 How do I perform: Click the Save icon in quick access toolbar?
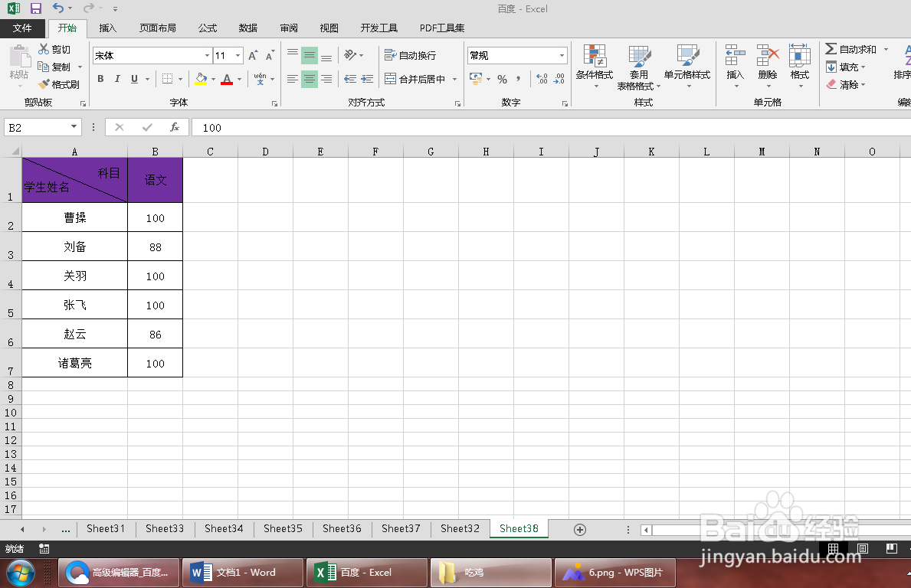tap(35, 8)
